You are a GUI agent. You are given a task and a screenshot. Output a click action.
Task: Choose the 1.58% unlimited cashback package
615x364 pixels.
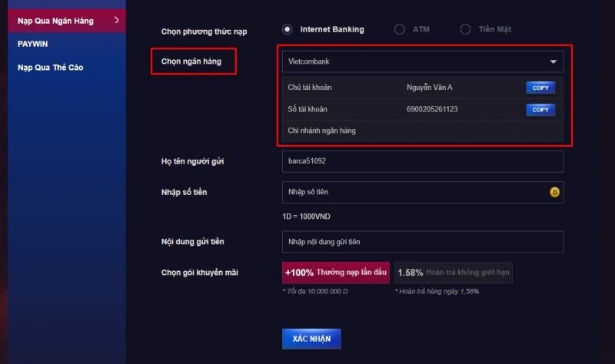point(454,273)
